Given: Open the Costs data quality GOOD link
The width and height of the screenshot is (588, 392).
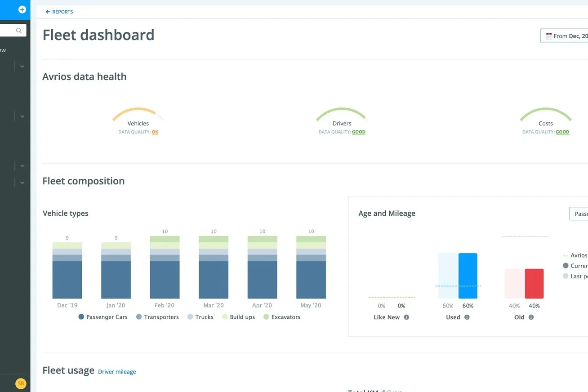Looking at the screenshot, I should click(562, 132).
